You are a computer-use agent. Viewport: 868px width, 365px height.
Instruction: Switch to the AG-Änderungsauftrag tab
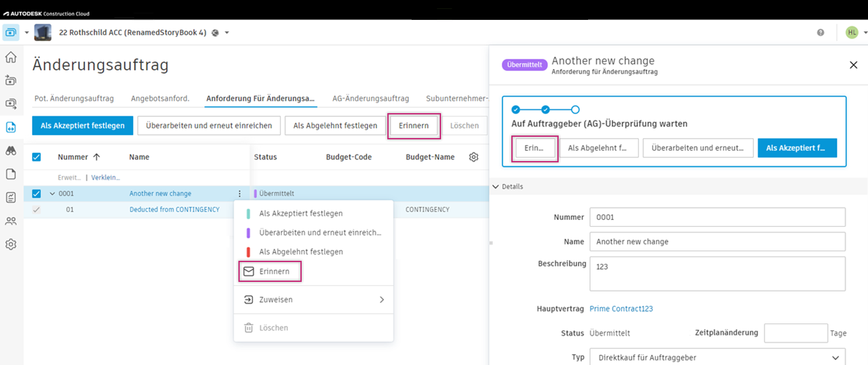click(371, 98)
